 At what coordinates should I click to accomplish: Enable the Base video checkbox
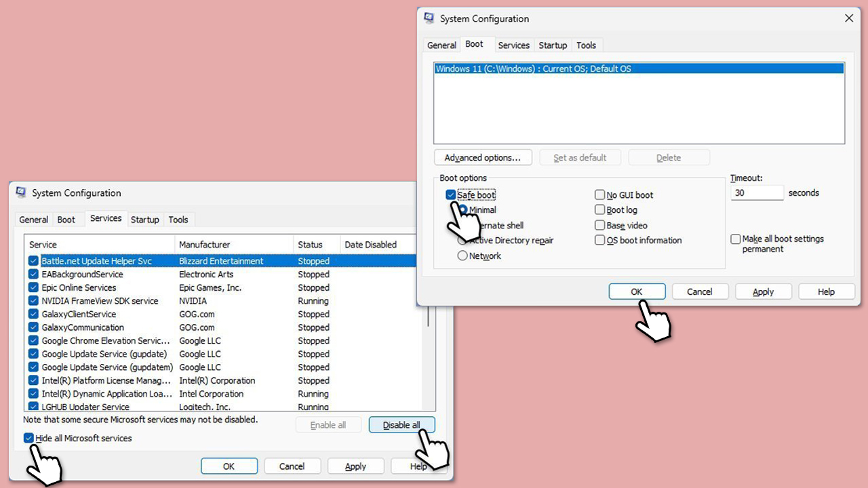point(599,225)
